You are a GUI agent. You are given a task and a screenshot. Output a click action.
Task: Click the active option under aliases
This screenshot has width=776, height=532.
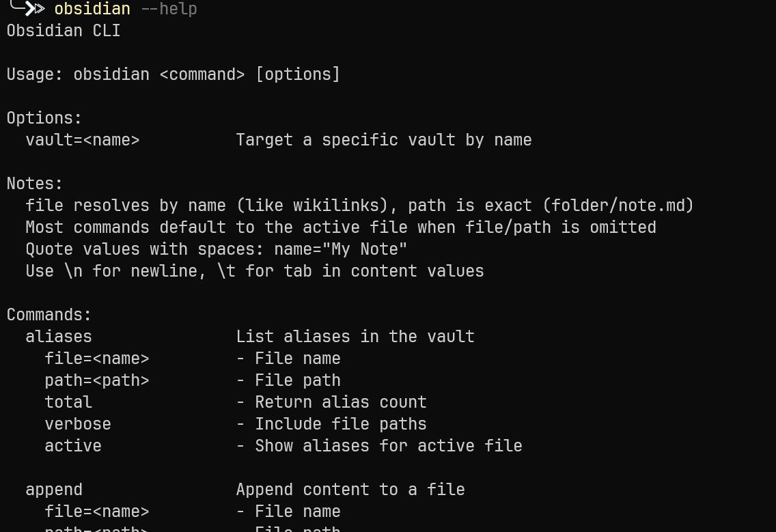(73, 446)
